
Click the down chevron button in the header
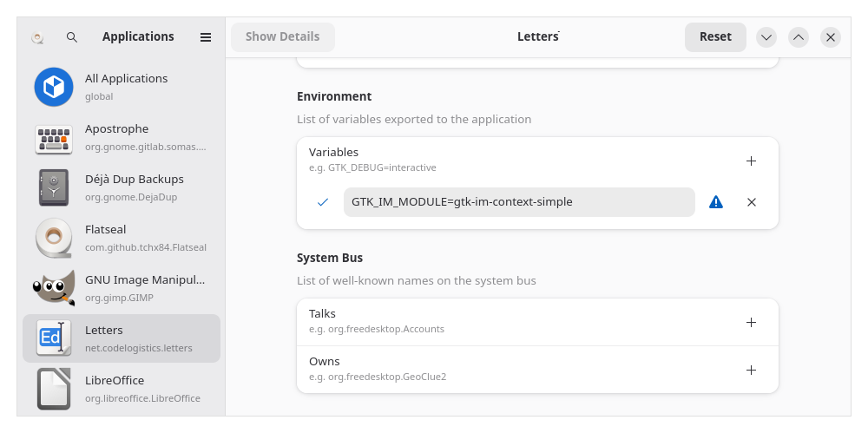click(x=766, y=37)
